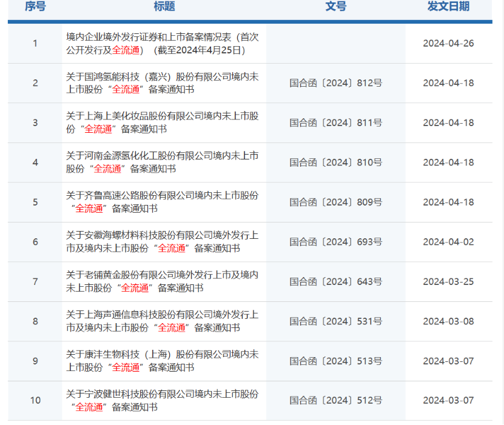Open the 齐鲁高速公路 备案通知书 link
Viewport: 504px width, 425px height.
point(163,202)
